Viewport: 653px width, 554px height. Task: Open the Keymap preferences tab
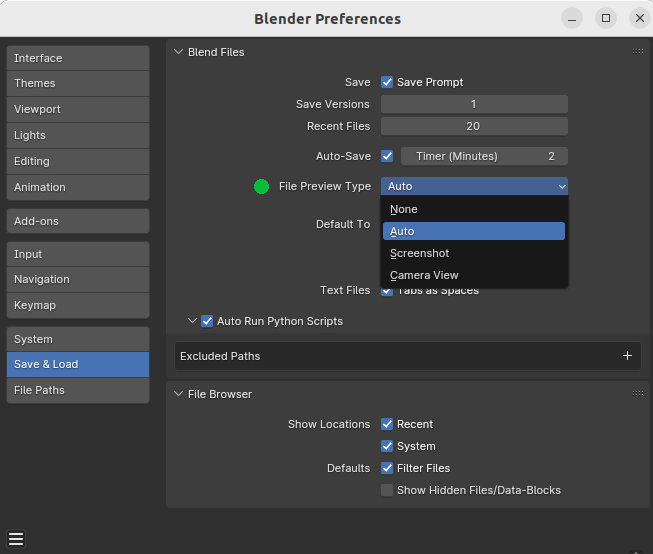78,305
